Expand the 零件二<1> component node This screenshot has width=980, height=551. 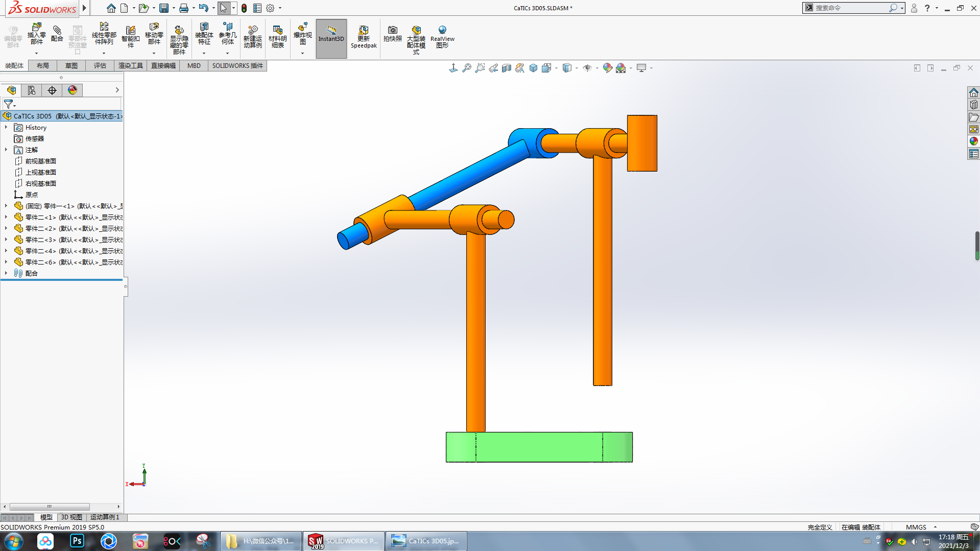click(x=6, y=217)
